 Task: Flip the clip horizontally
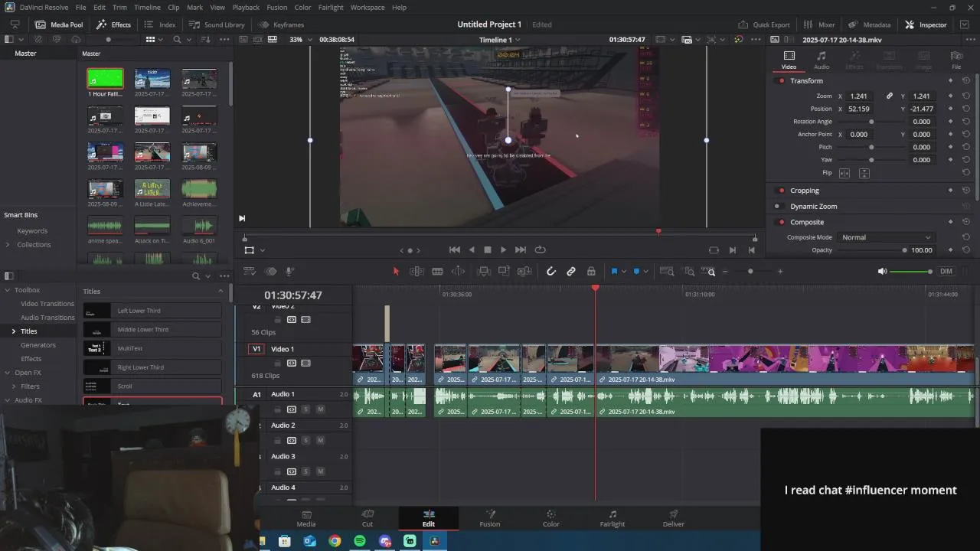845,174
